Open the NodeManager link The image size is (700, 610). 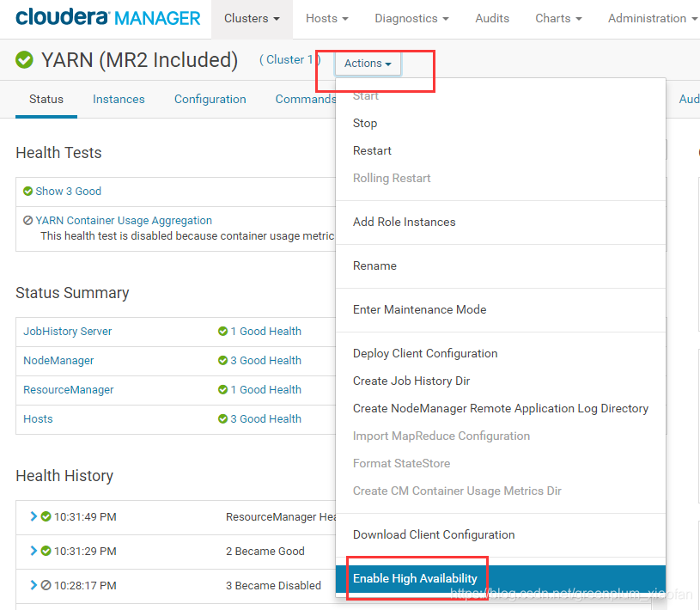(58, 360)
